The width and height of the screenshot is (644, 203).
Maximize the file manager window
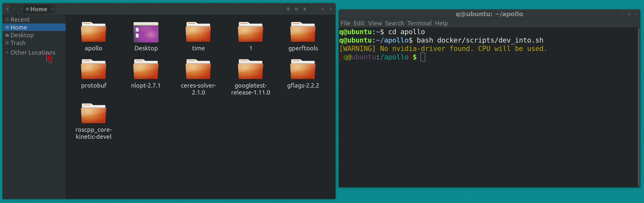(x=323, y=9)
